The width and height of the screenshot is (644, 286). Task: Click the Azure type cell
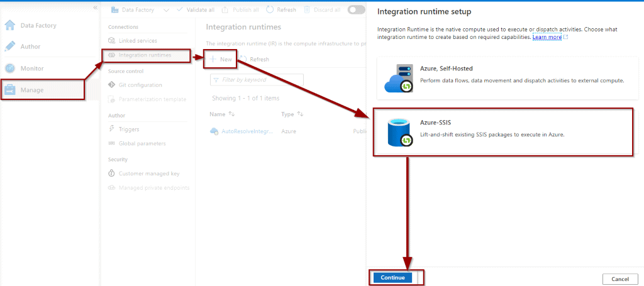pyautogui.click(x=289, y=131)
